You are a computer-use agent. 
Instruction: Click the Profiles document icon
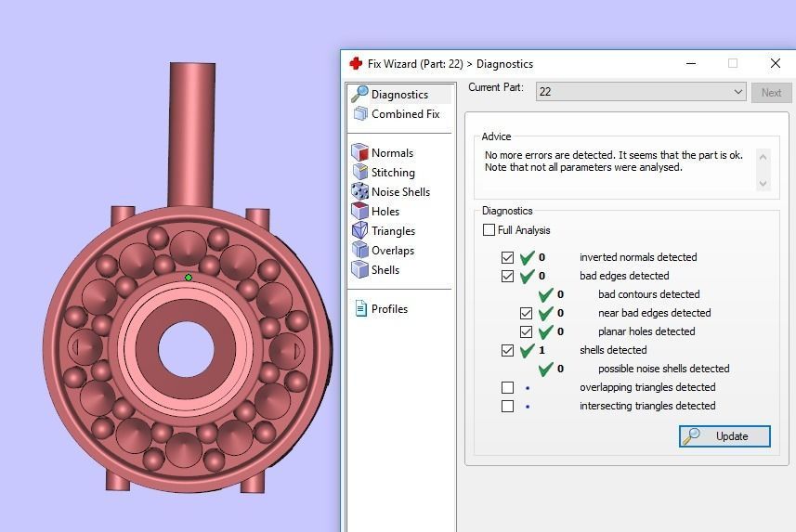[x=361, y=308]
